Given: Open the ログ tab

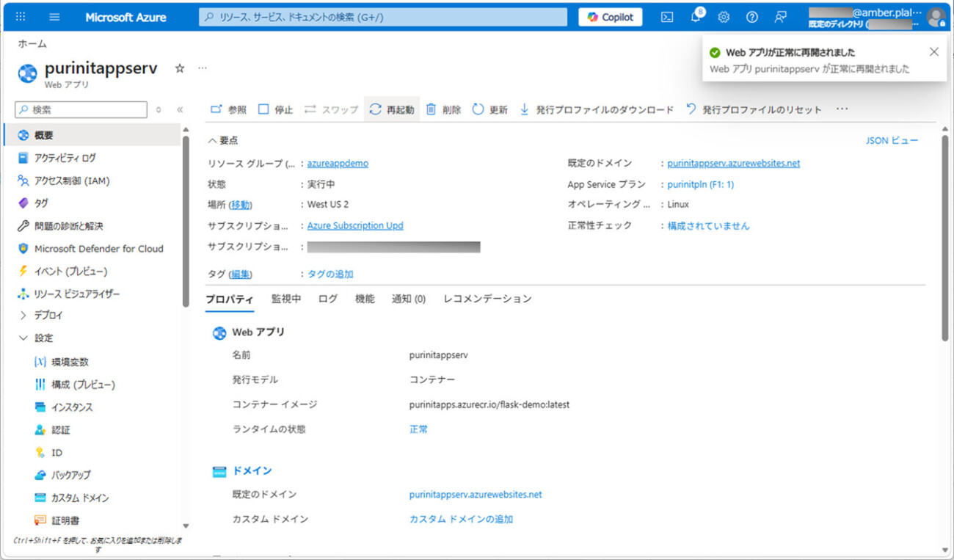Looking at the screenshot, I should point(327,299).
